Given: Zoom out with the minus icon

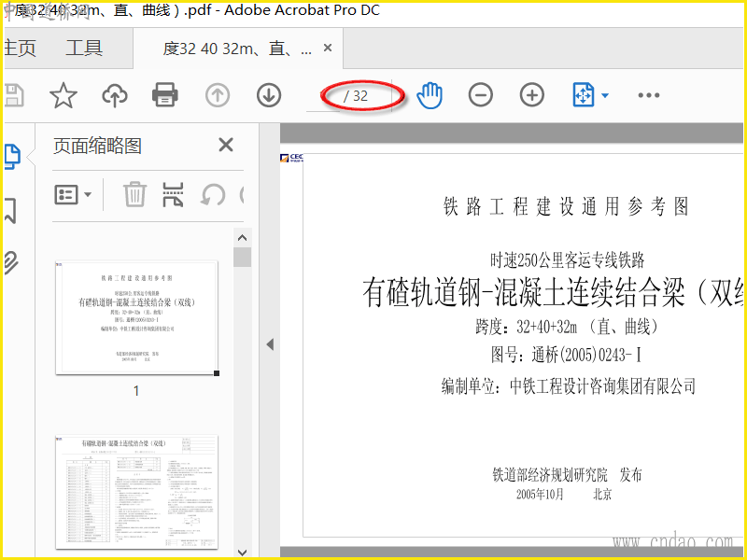Looking at the screenshot, I should [481, 95].
